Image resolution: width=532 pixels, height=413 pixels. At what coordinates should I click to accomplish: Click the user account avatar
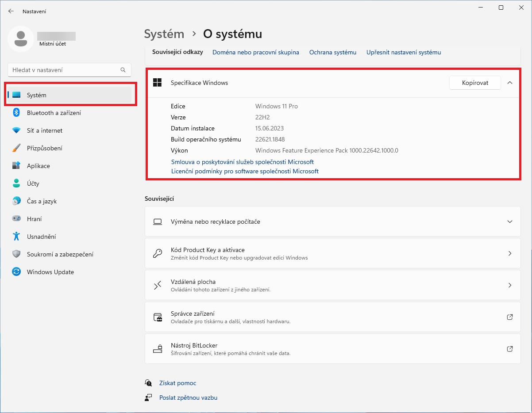tap(21, 39)
